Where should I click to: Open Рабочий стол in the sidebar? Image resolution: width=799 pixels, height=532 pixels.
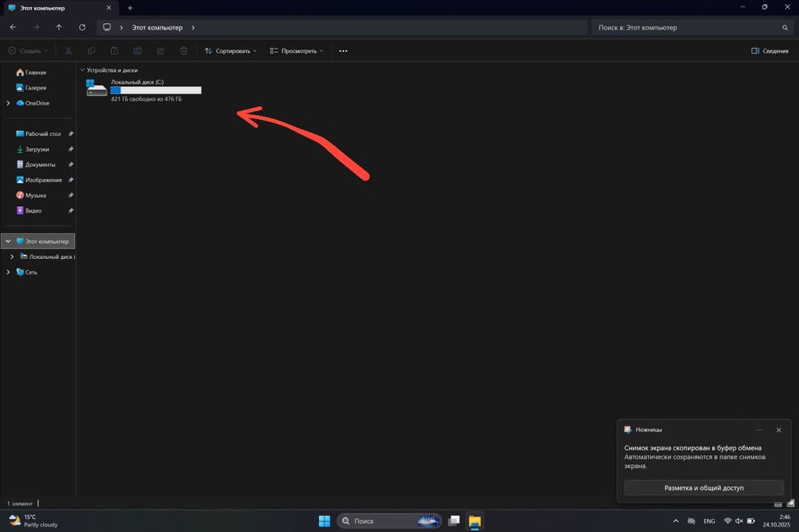[38, 133]
